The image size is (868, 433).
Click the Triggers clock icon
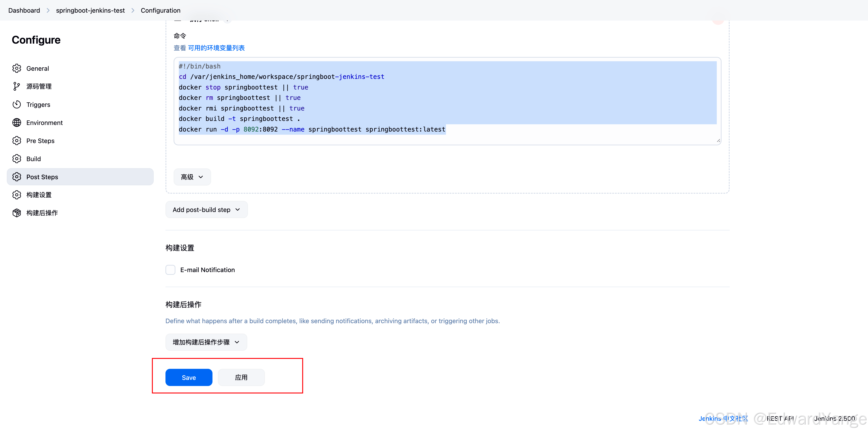(17, 104)
